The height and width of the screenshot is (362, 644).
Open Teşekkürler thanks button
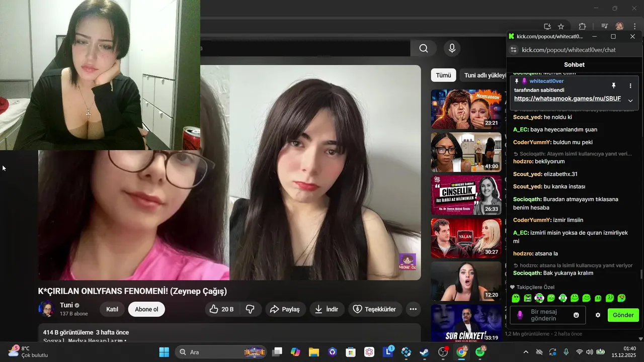tap(374, 309)
